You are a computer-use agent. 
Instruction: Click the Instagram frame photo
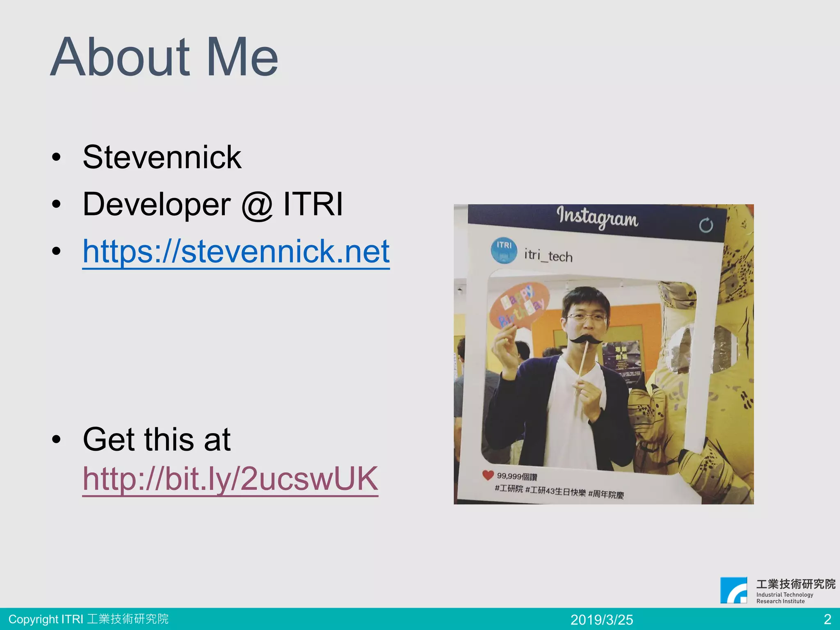[x=604, y=354]
